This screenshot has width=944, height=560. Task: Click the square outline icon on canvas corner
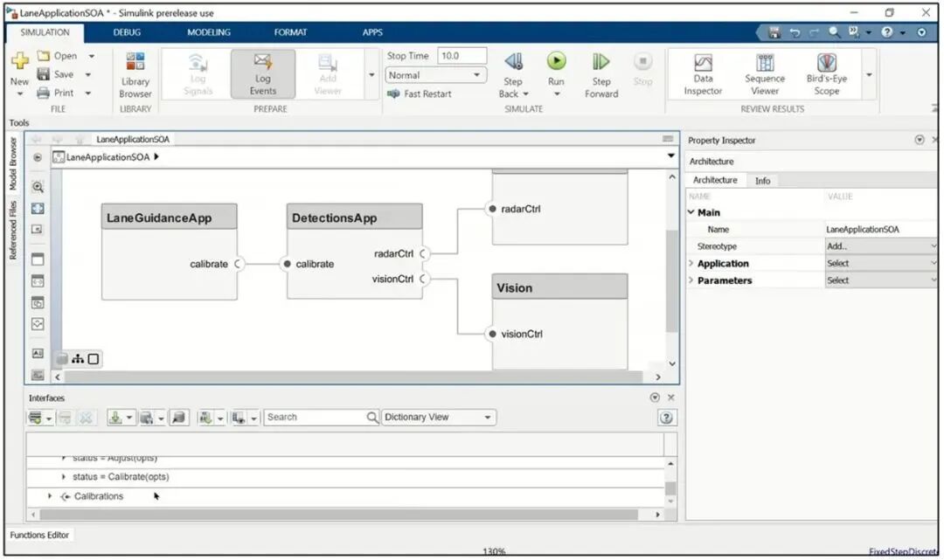point(94,359)
